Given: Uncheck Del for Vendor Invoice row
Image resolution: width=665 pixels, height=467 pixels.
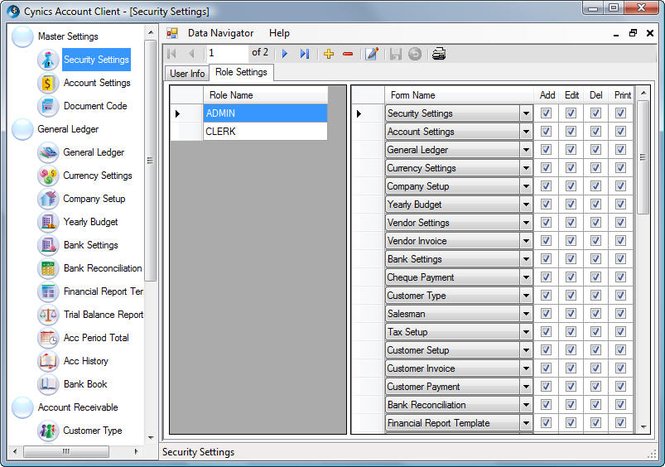Looking at the screenshot, I should tap(595, 240).
